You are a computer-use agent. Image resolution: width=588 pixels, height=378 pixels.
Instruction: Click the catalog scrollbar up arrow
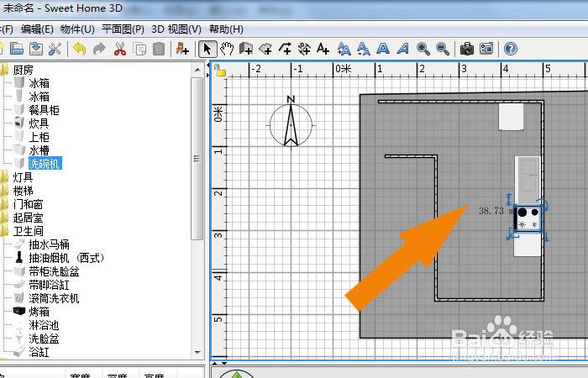[197, 70]
